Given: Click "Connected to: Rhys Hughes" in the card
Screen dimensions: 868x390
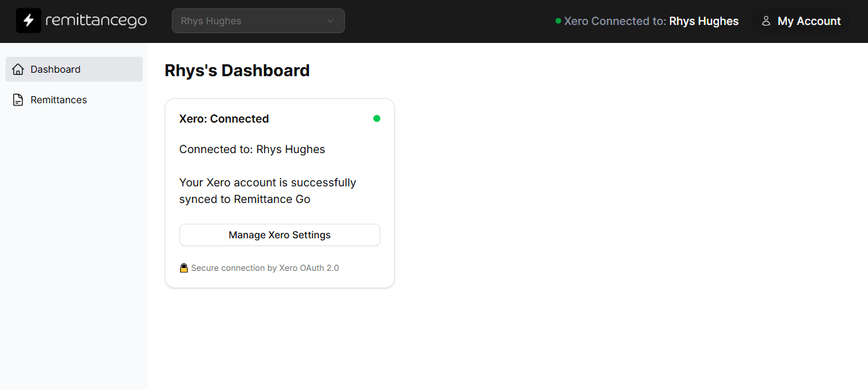Looking at the screenshot, I should [252, 149].
